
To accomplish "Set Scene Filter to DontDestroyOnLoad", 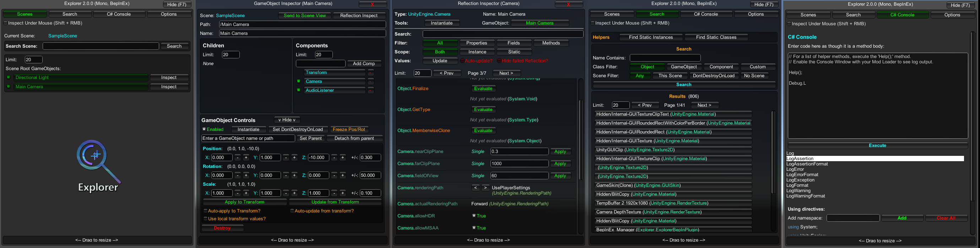I will (x=713, y=76).
